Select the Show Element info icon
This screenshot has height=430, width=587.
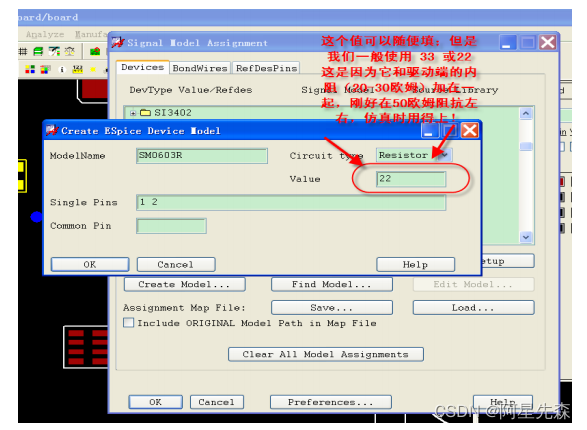pyautogui.click(x=62, y=70)
